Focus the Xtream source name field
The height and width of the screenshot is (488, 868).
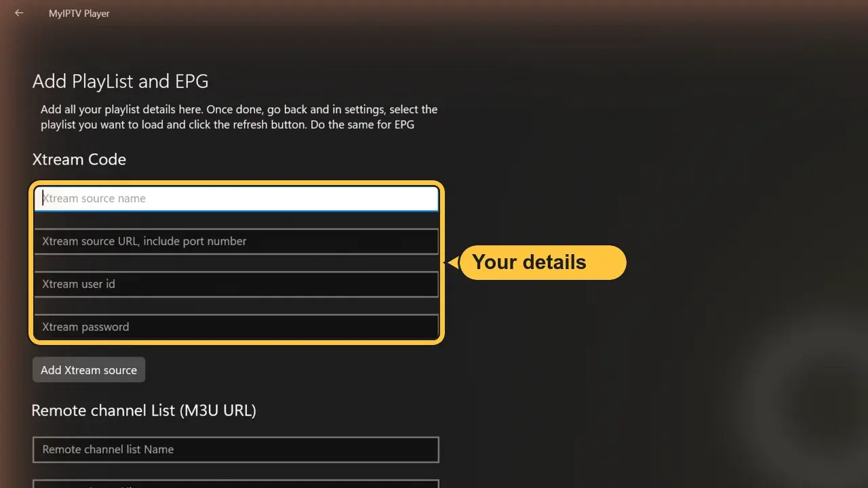pyautogui.click(x=236, y=199)
